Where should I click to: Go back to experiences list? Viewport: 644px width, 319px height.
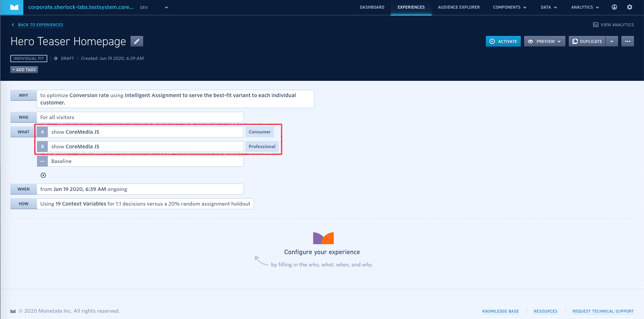pos(40,25)
